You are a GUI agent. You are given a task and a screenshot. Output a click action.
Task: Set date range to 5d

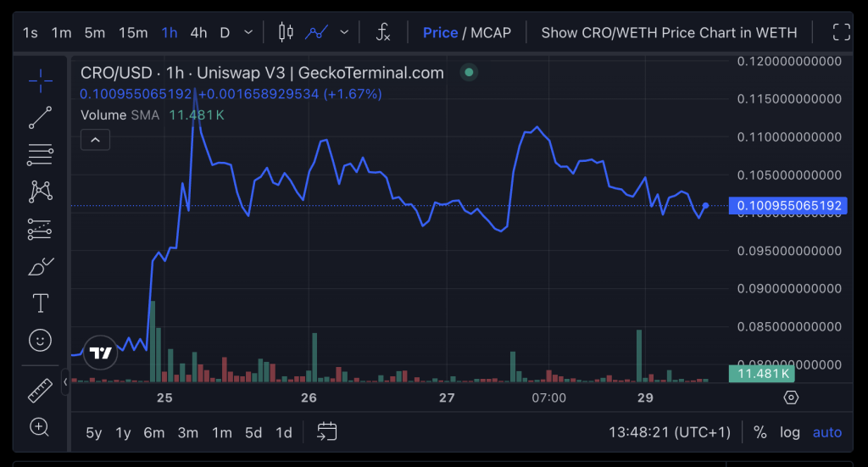[253, 433]
